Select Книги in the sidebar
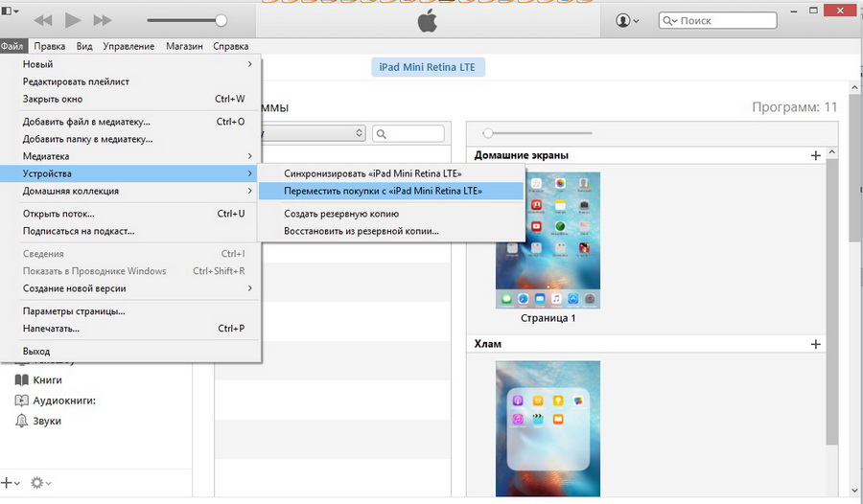863x504 pixels. pyautogui.click(x=48, y=380)
